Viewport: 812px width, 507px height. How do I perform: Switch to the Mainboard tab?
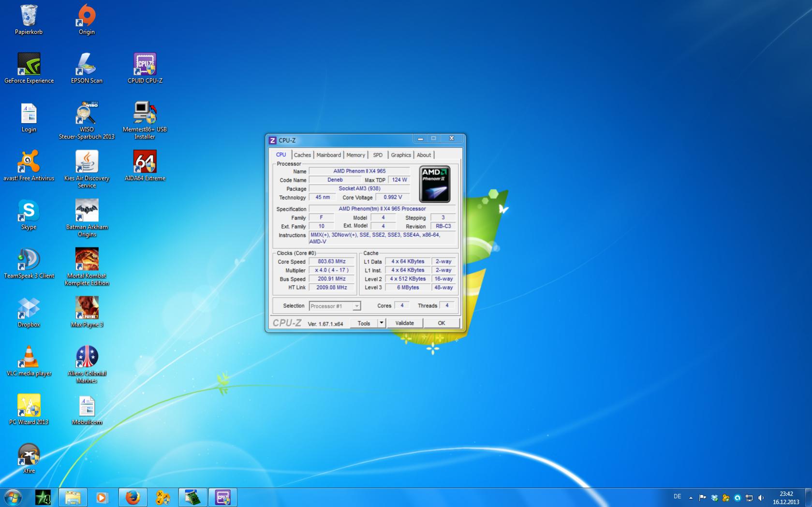(328, 155)
